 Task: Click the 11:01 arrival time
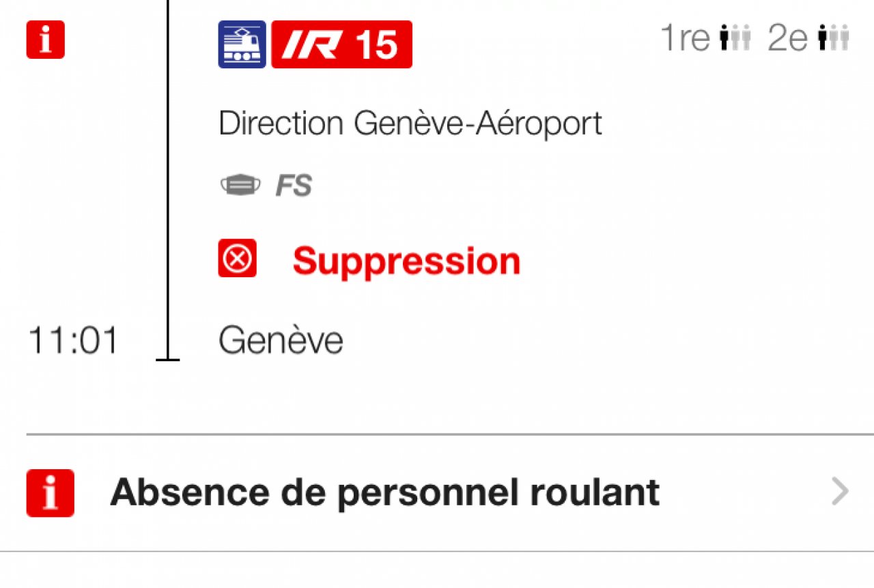(73, 340)
